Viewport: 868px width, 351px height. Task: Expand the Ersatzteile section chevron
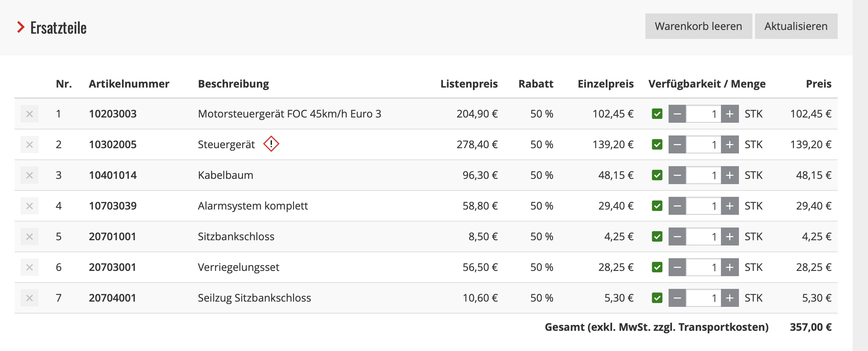coord(21,27)
